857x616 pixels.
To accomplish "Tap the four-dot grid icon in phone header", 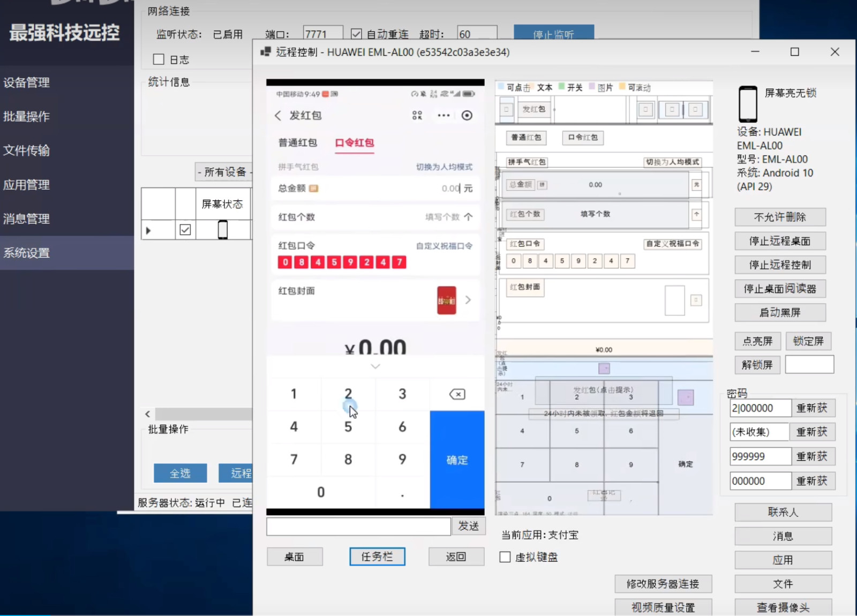I will pos(417,116).
